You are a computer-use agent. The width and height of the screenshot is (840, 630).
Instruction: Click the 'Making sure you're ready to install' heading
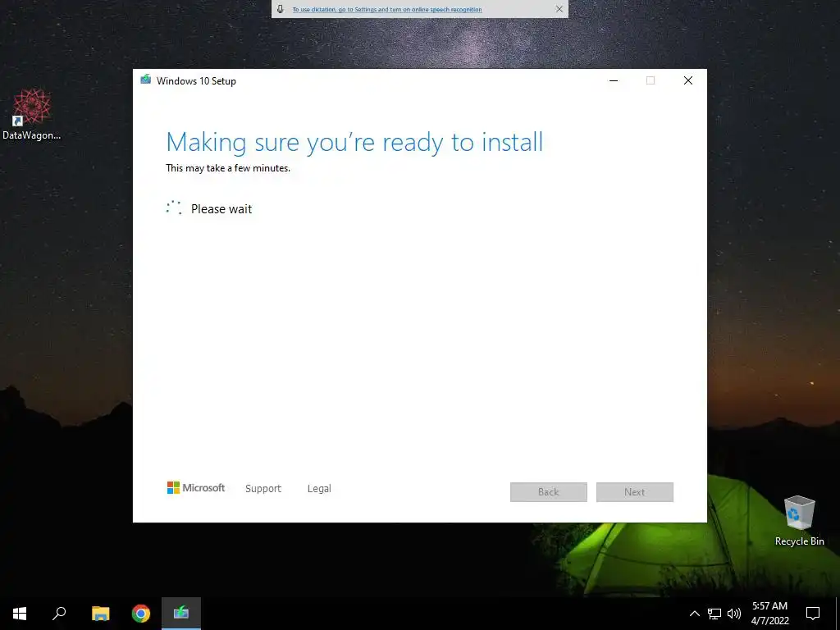[354, 142]
